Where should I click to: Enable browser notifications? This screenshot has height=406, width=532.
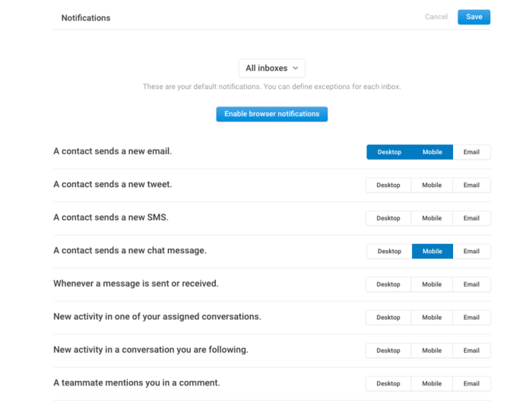click(x=272, y=114)
